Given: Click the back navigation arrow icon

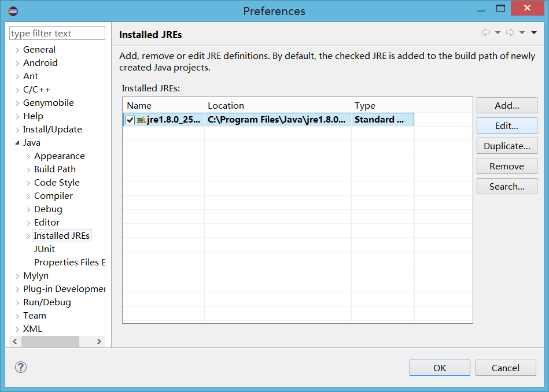Looking at the screenshot, I should click(x=485, y=33).
